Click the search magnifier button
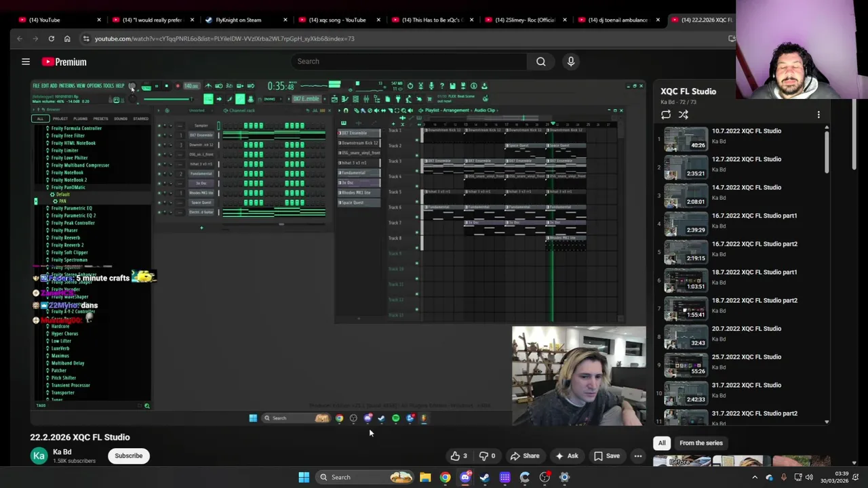 tap(540, 62)
